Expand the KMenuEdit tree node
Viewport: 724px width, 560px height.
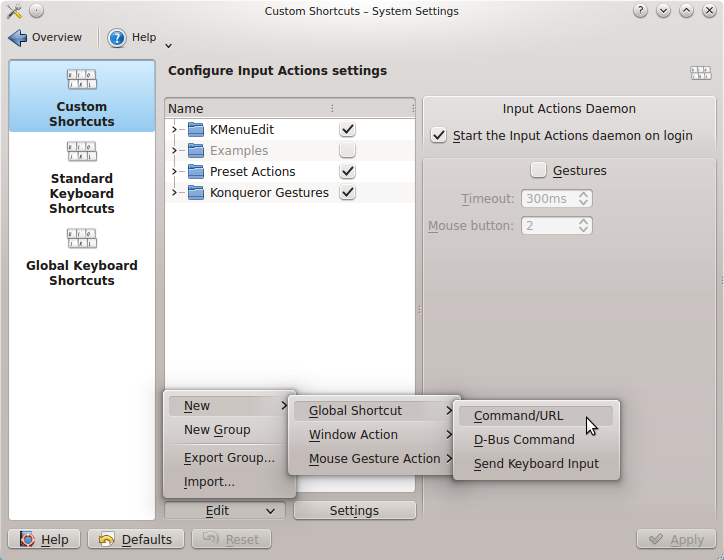point(174,130)
